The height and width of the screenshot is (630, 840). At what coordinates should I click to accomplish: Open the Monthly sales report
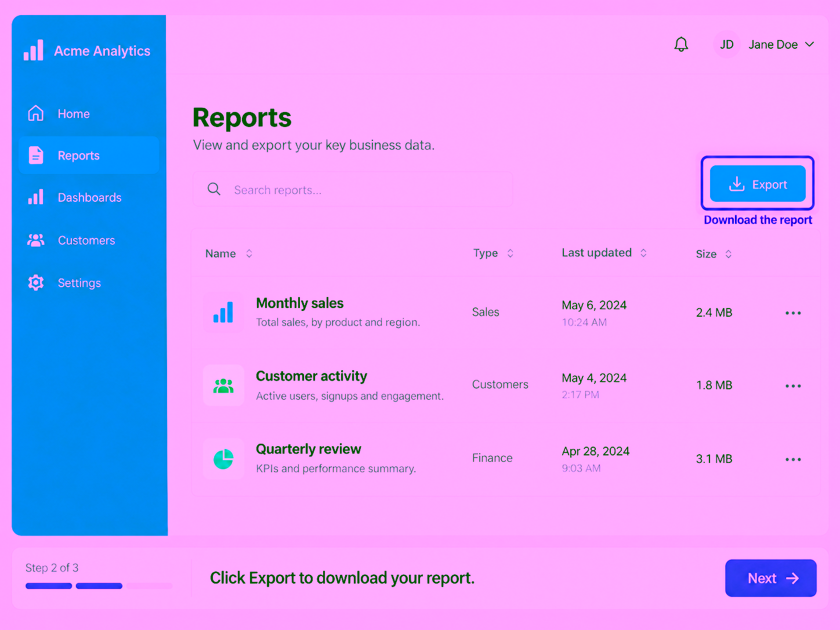tap(299, 303)
